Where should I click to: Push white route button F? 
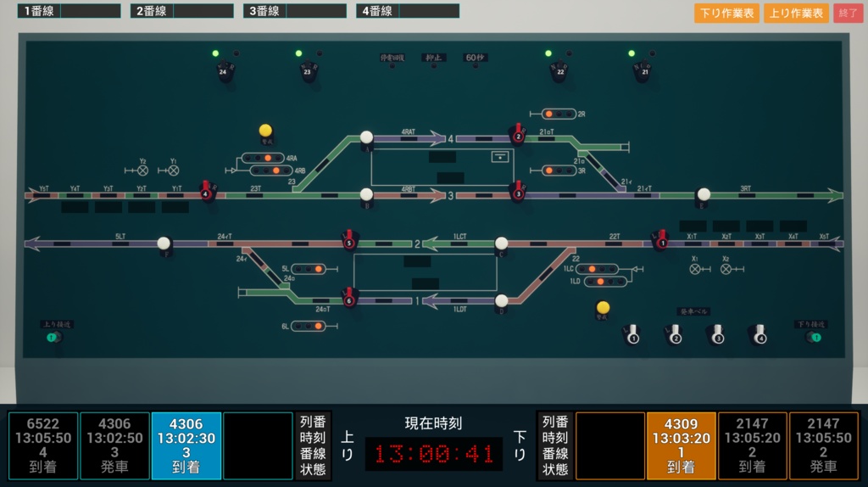click(164, 243)
